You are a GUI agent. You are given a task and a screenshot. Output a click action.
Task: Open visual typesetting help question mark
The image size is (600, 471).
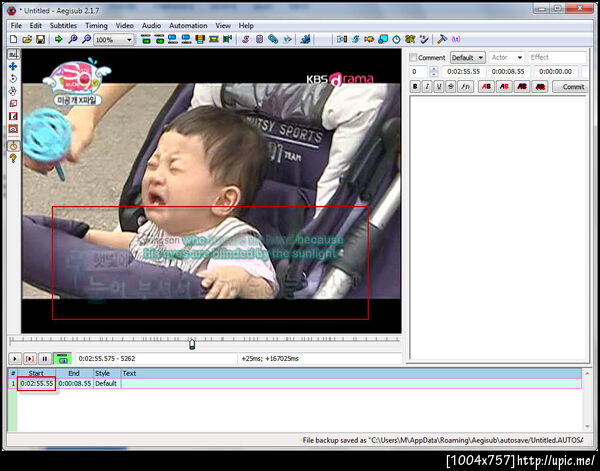[x=13, y=158]
